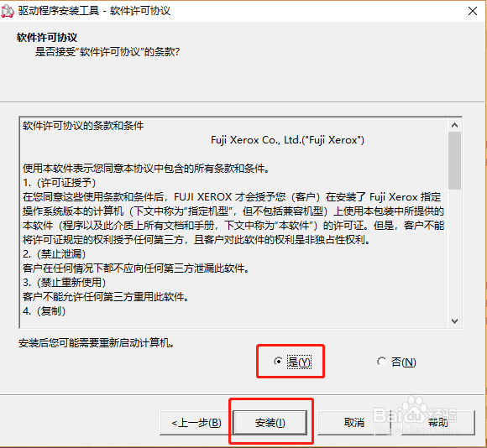Click the text 'Fuji Xerox Co., Ltd.("Fuji Xerox")'
The image size is (487, 448).
287,140
